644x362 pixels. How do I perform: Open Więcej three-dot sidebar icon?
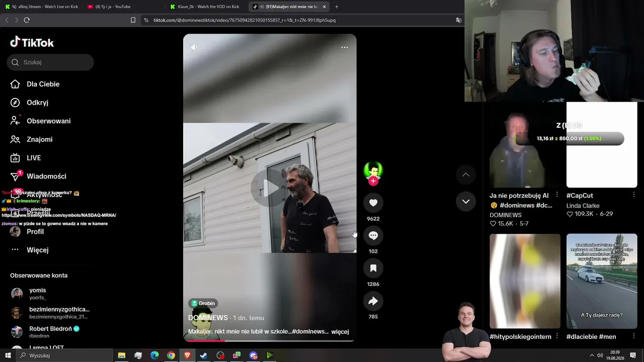click(15, 250)
